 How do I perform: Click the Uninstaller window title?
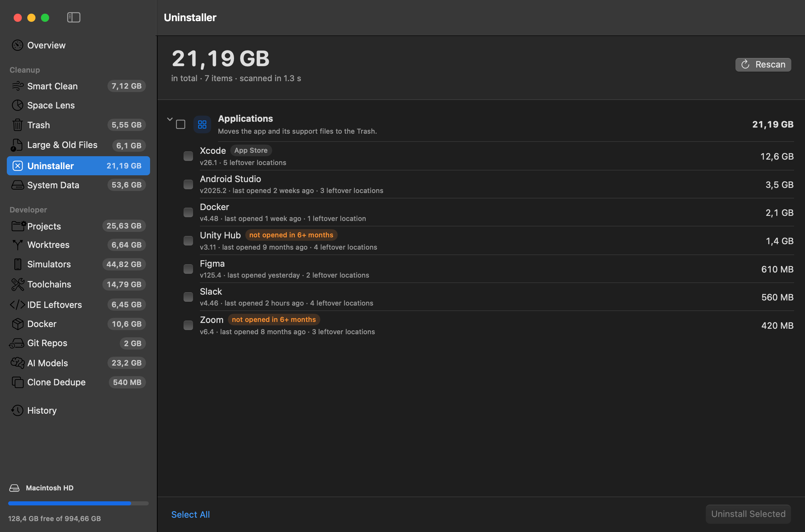coord(190,17)
